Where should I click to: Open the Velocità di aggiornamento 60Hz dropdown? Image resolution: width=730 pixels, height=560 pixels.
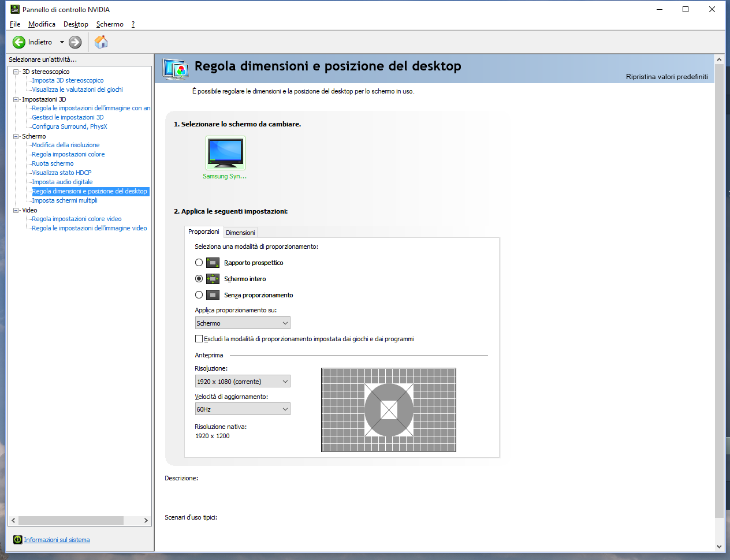point(243,409)
